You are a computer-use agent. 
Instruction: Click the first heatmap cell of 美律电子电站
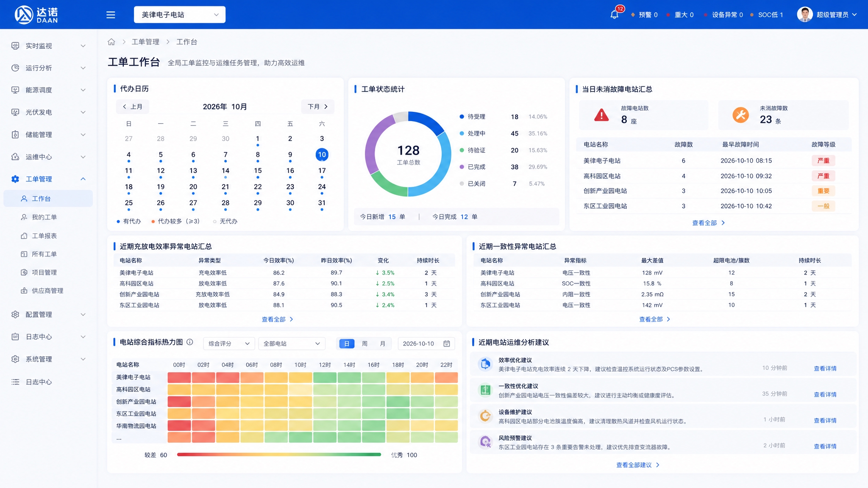click(x=179, y=377)
